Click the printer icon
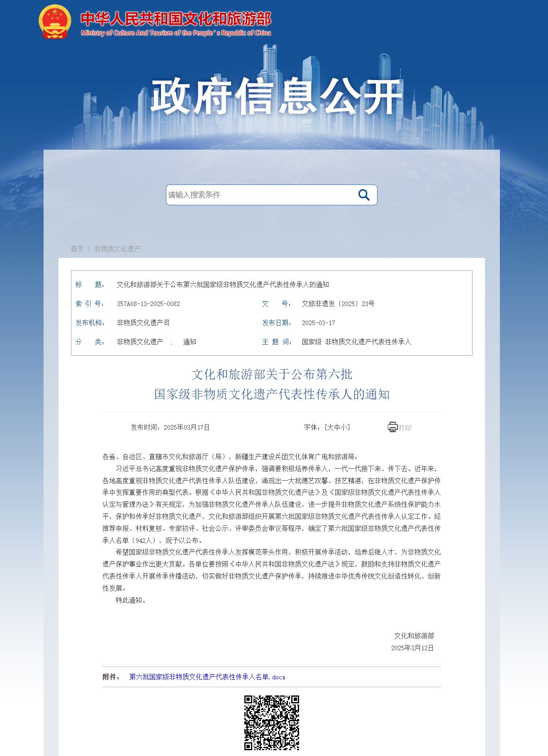 392,427
